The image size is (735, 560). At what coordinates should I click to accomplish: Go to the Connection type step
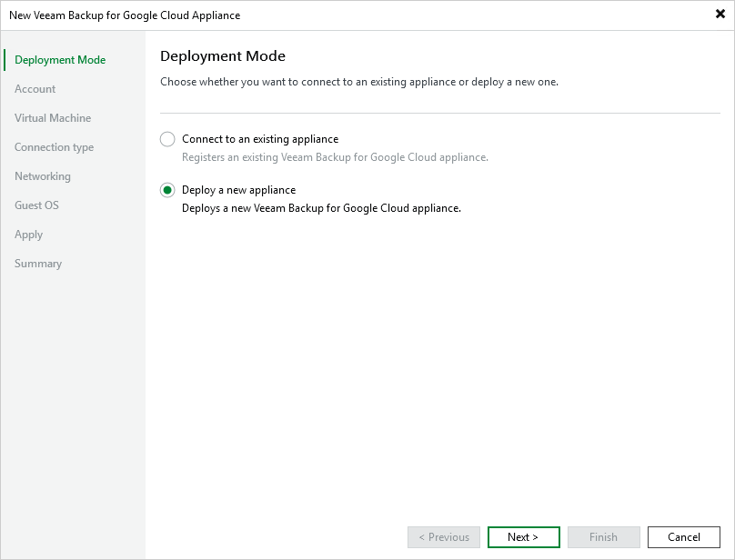coord(54,147)
